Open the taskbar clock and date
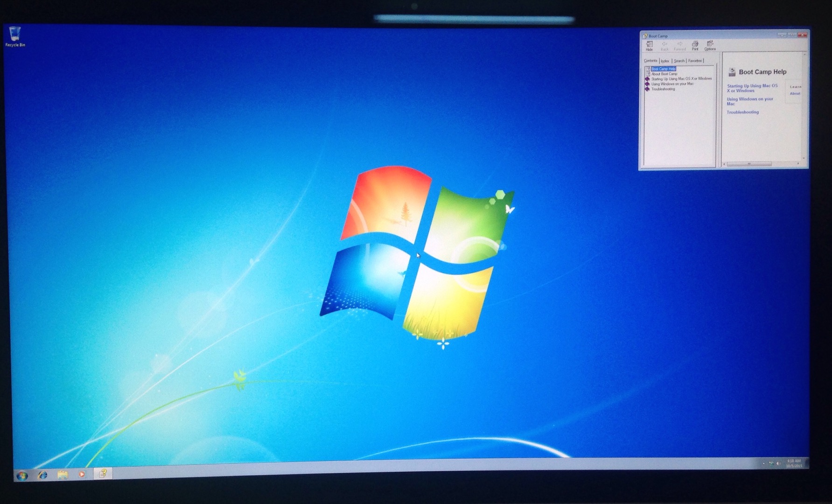The height and width of the screenshot is (504, 832). (x=794, y=463)
